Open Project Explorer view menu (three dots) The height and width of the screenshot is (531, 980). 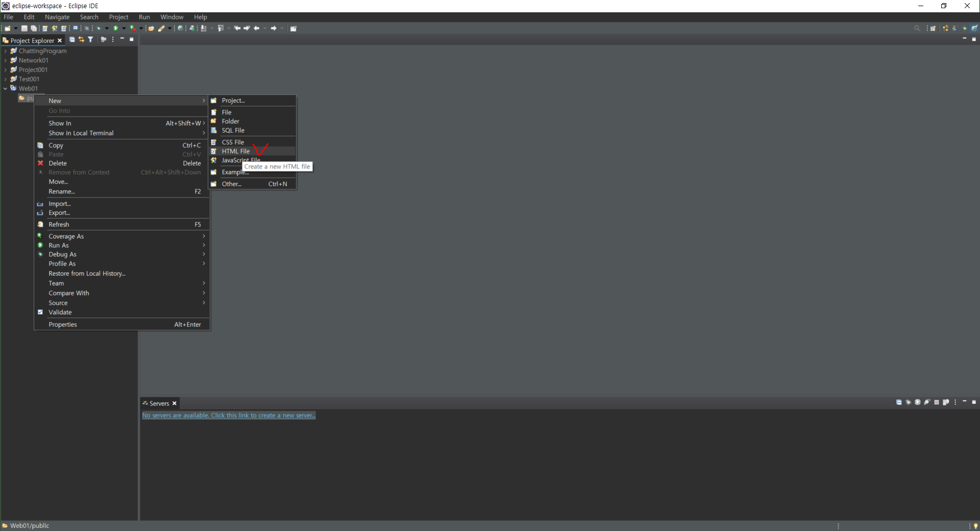pos(113,39)
